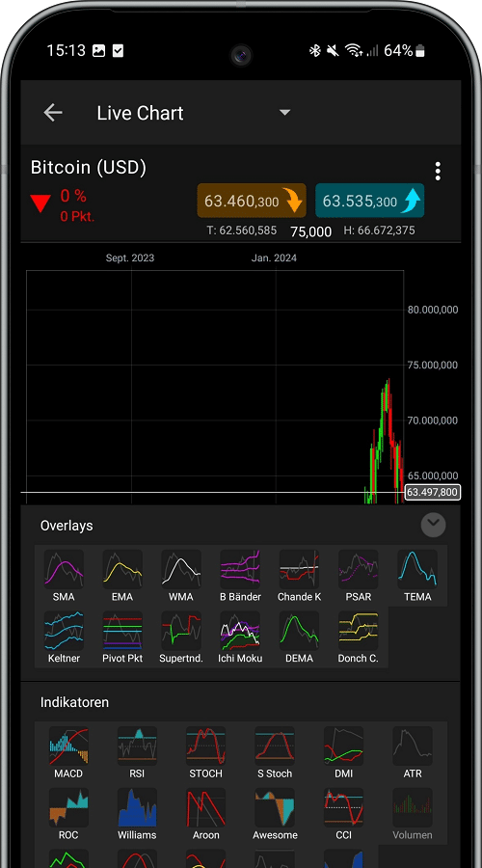The image size is (482, 868).
Task: Add the DMI indicator
Action: click(343, 752)
